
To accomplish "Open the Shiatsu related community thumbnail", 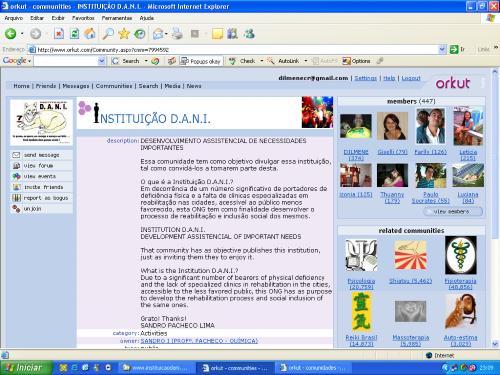I will pos(410,255).
